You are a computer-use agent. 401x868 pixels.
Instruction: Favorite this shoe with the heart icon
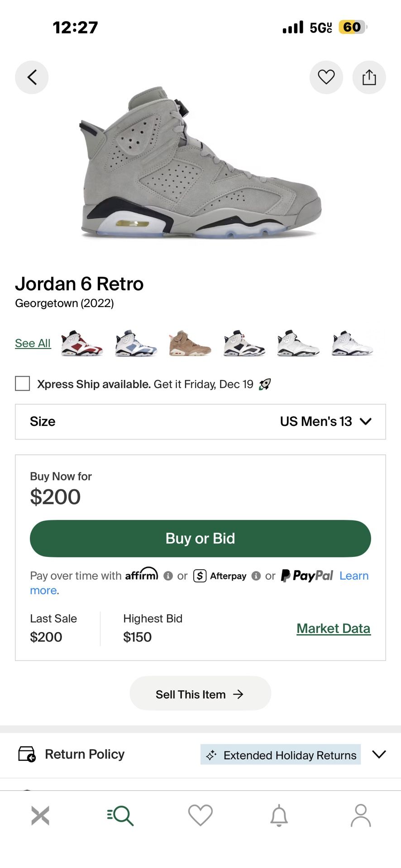326,77
